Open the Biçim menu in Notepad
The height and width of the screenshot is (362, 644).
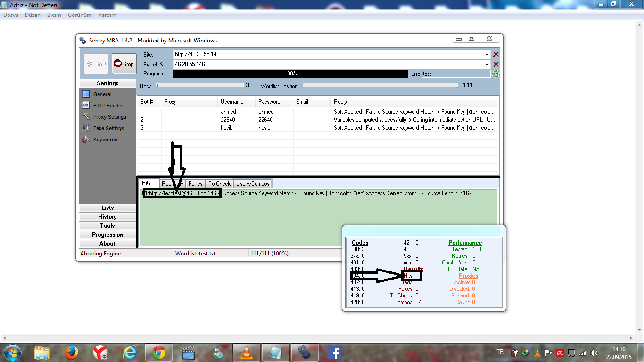click(x=54, y=15)
